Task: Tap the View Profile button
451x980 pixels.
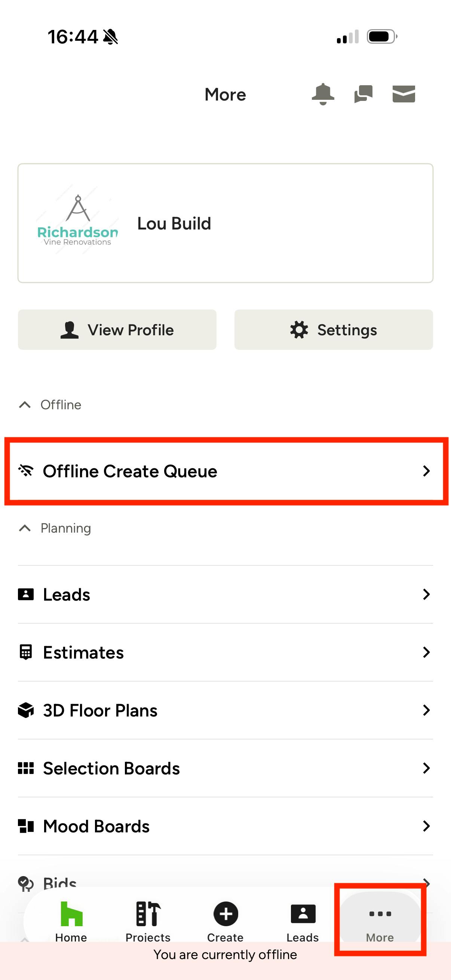Action: (117, 330)
